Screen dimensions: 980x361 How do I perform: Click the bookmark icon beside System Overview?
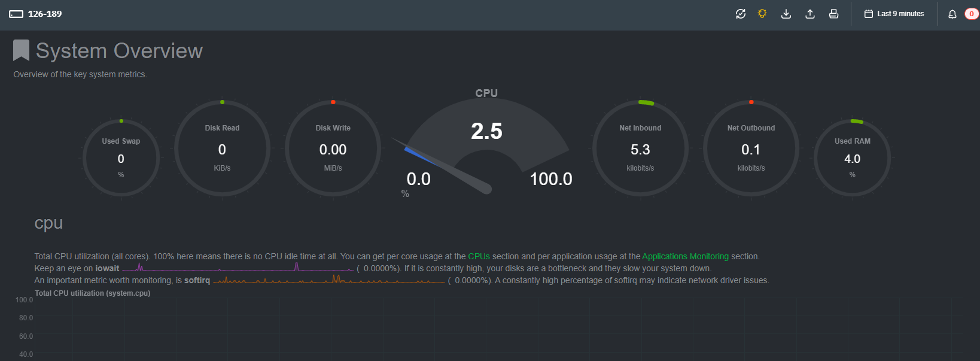click(x=21, y=50)
